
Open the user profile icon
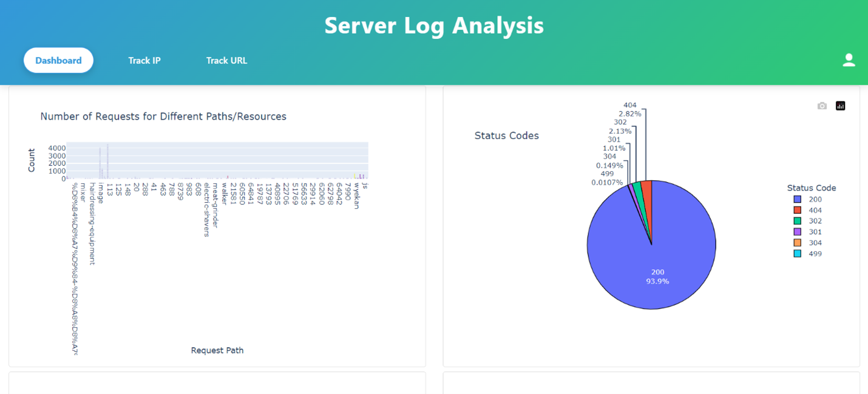pyautogui.click(x=849, y=60)
